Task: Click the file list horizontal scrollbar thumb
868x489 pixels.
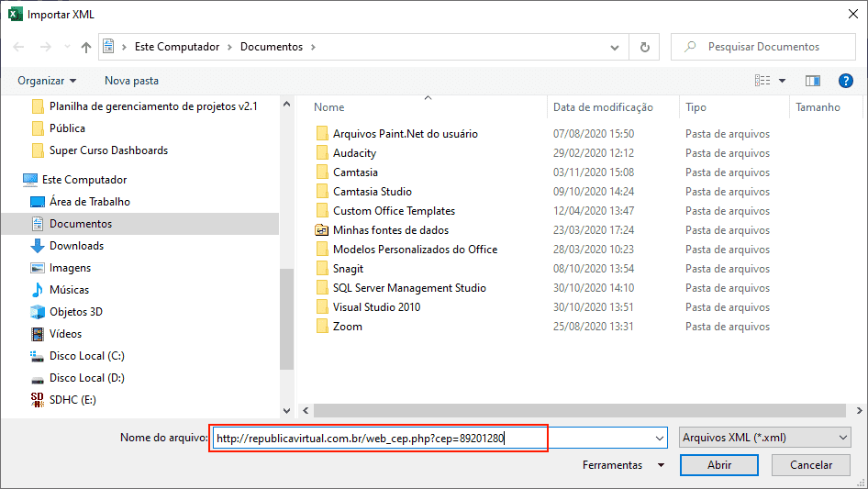Action: coord(580,411)
